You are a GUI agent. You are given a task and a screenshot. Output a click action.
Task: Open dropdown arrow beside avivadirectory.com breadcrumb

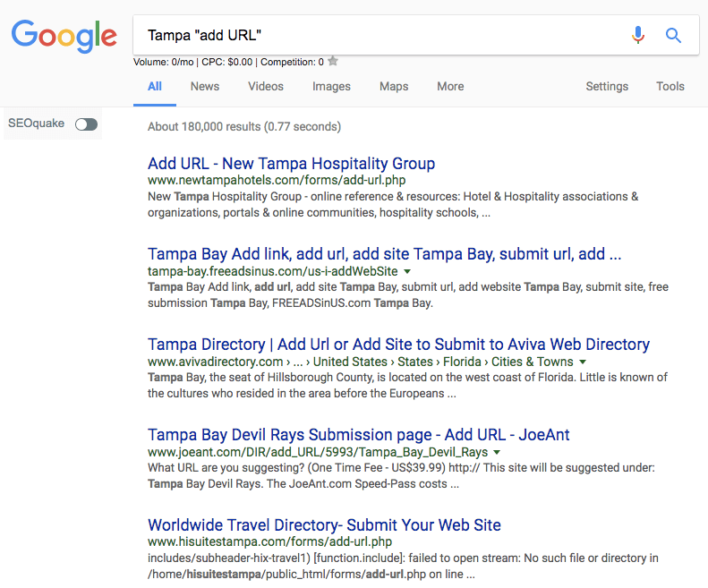[x=583, y=362]
